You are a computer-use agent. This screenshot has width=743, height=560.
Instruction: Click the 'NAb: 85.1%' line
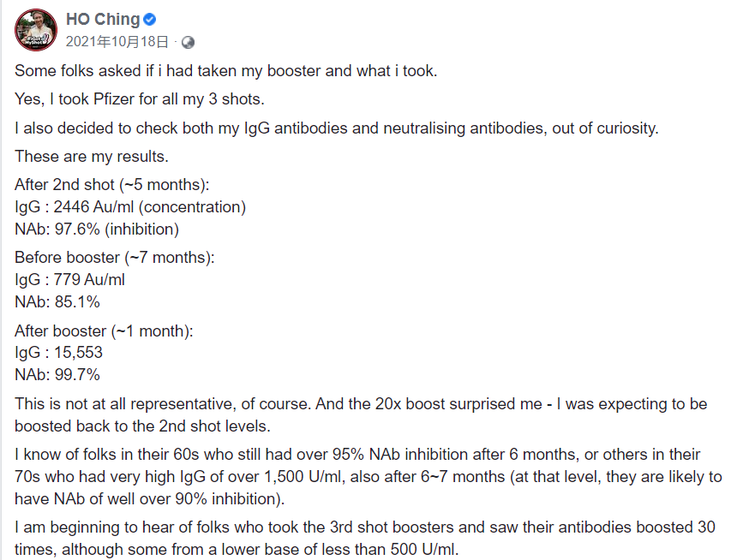coord(57,302)
